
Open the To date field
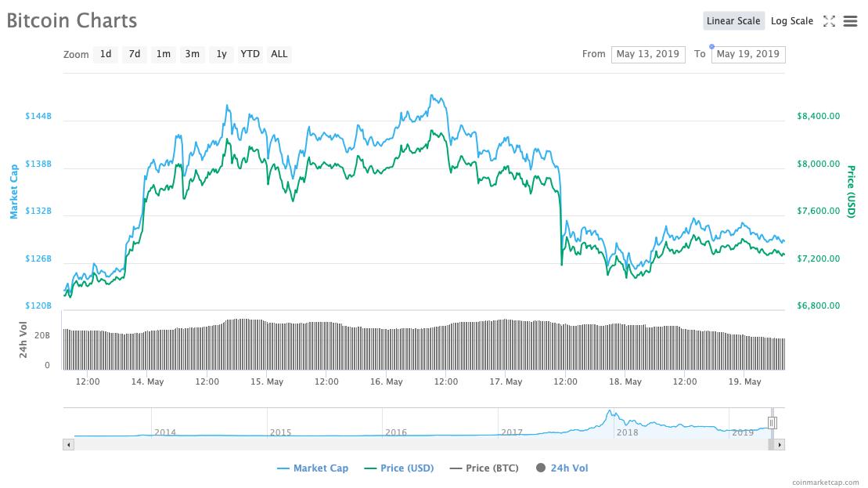747,54
